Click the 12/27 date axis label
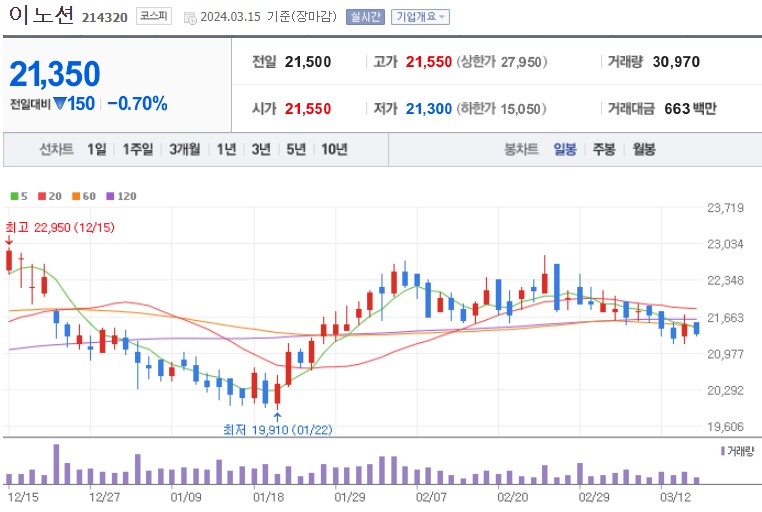 (104, 497)
